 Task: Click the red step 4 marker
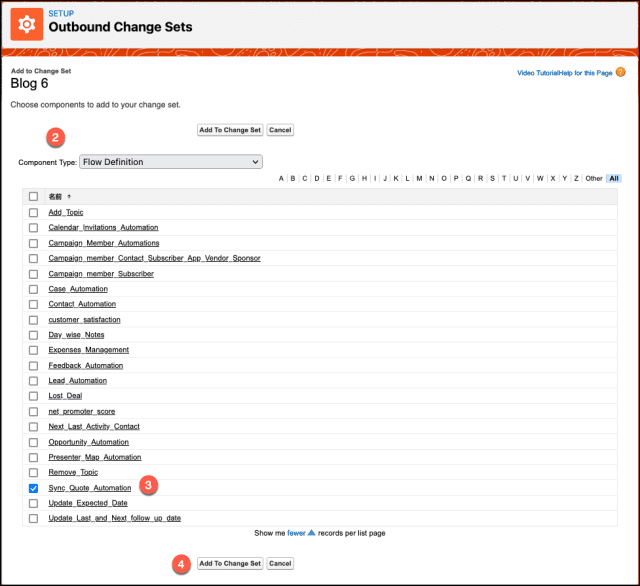(181, 562)
